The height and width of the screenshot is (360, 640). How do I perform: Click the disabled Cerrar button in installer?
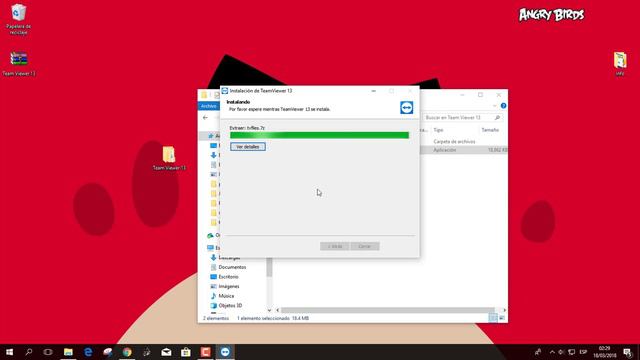pos(365,246)
